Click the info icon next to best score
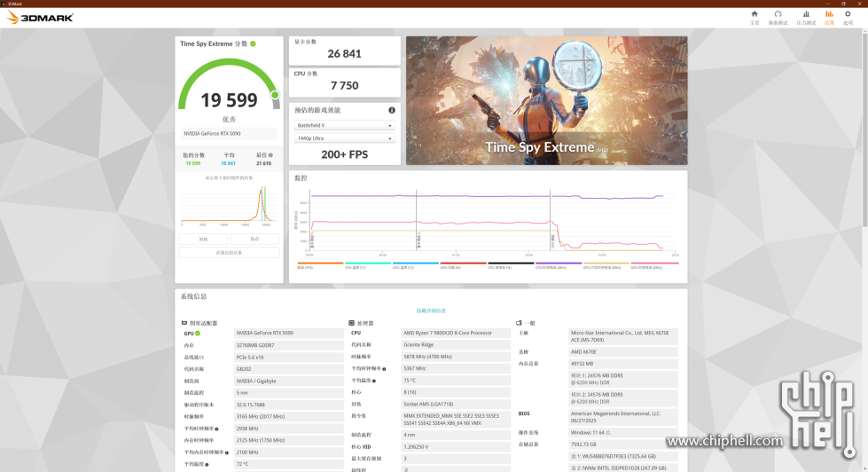The width and height of the screenshot is (868, 472). coord(270,155)
